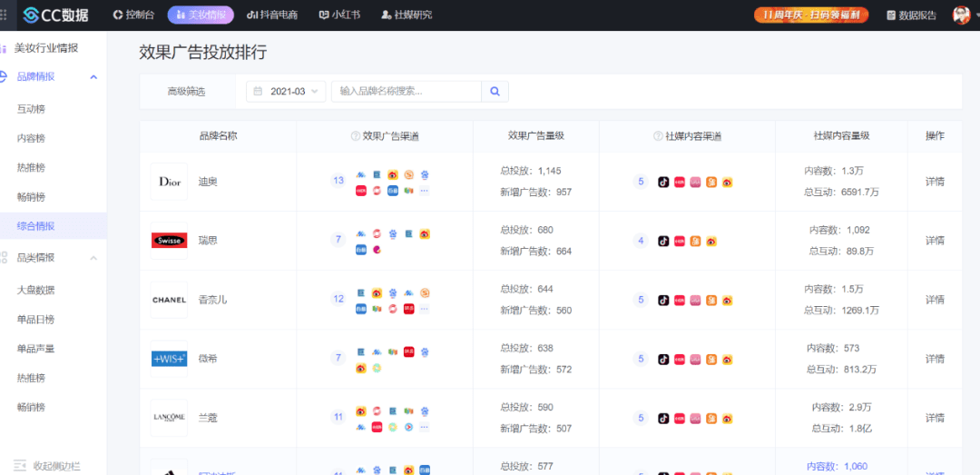
Task: Click help icon beside 效果广告渠道 header
Action: [x=356, y=136]
